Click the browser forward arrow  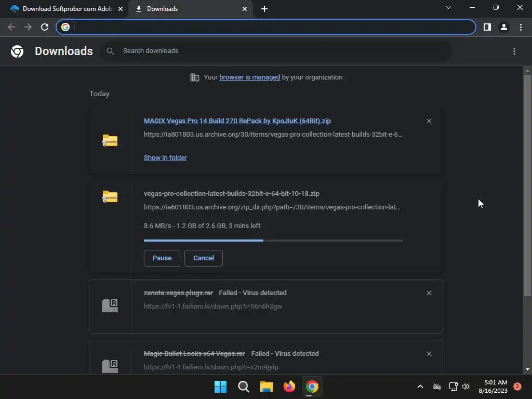tap(28, 27)
